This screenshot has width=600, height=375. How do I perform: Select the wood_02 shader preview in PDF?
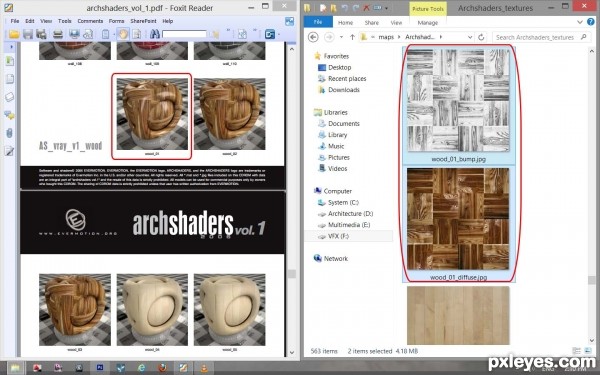click(x=230, y=114)
